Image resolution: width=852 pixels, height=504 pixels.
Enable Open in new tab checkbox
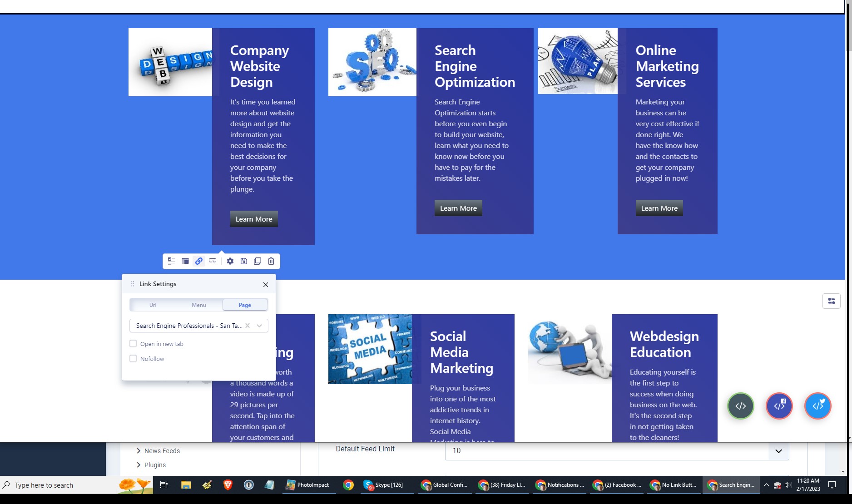pyautogui.click(x=133, y=344)
